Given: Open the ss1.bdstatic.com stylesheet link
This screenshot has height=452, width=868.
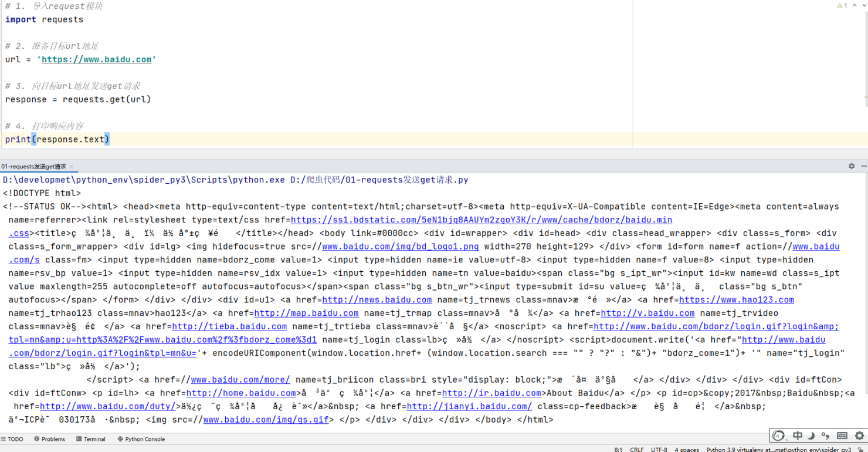Looking at the screenshot, I should click(x=482, y=220).
